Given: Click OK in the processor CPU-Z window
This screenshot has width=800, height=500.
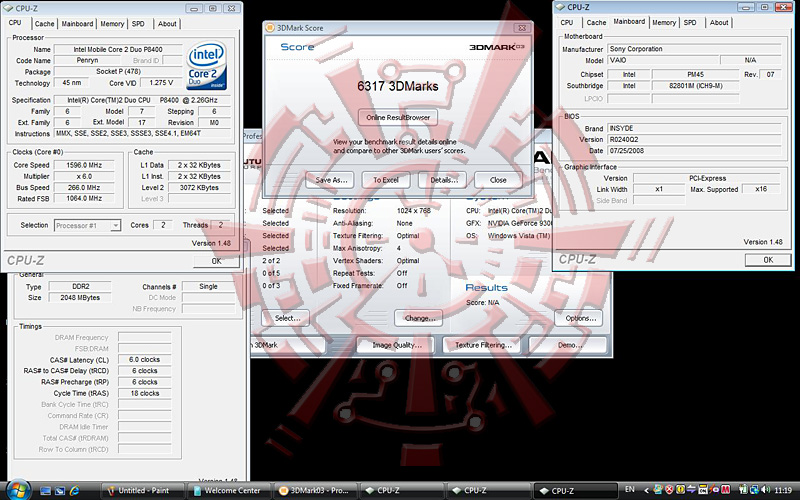Looking at the screenshot, I should 216,261.
